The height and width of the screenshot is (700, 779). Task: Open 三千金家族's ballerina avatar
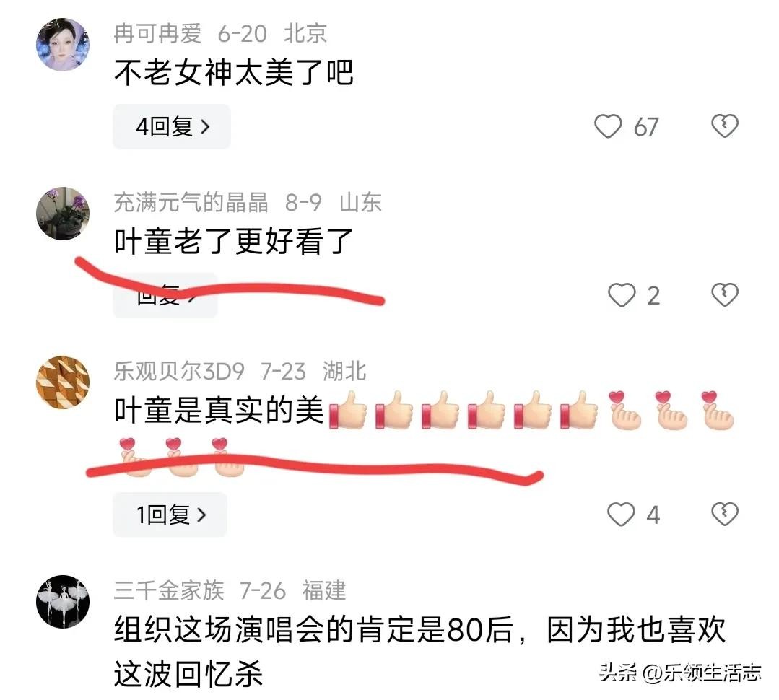[x=63, y=602]
